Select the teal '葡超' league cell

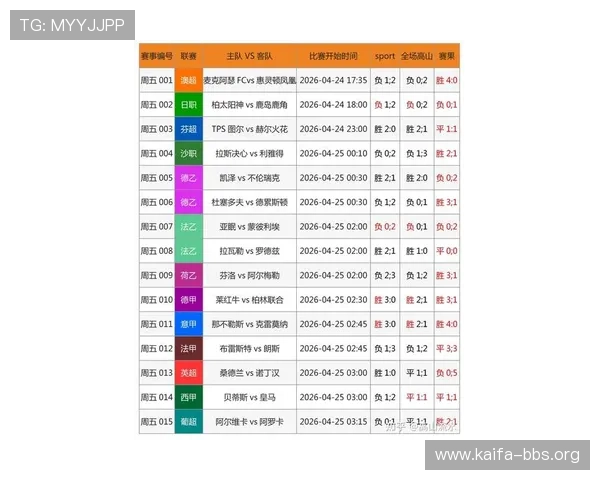pos(189,422)
